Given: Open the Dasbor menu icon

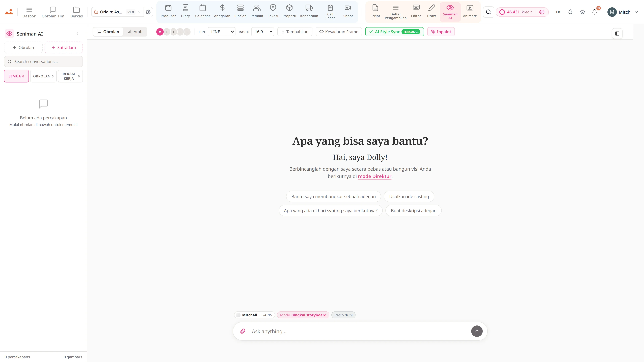Looking at the screenshot, I should point(29,12).
